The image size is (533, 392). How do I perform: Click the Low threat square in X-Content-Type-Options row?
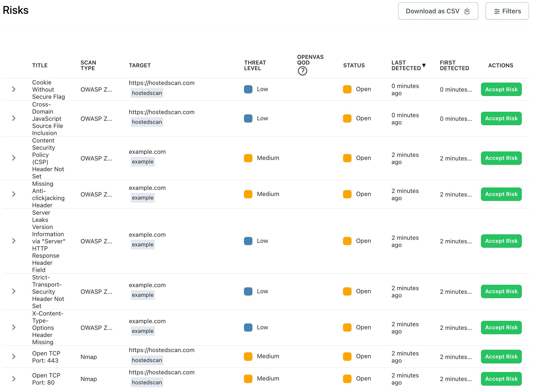(x=248, y=327)
